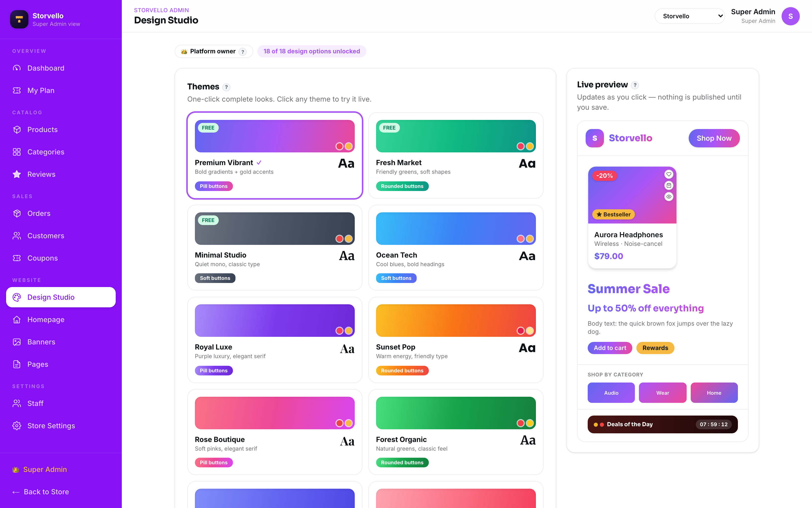The height and width of the screenshot is (508, 812).
Task: Click the Categories grid icon
Action: pos(17,152)
